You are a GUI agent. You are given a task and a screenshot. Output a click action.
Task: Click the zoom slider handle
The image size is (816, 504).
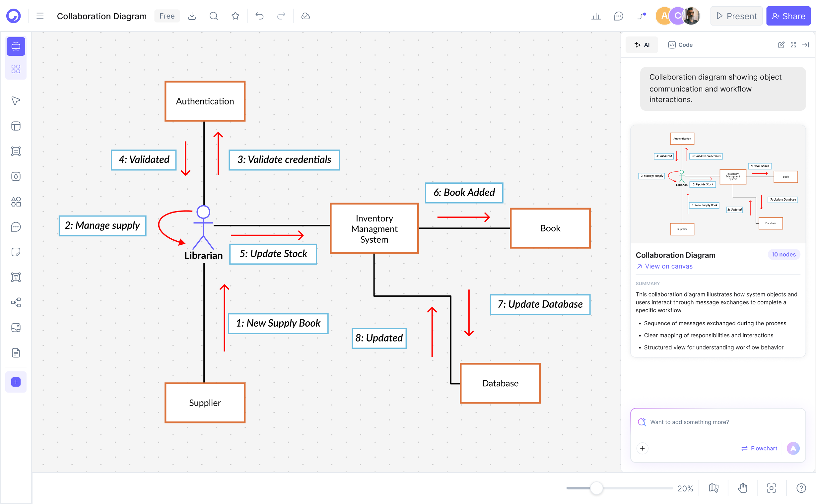596,488
